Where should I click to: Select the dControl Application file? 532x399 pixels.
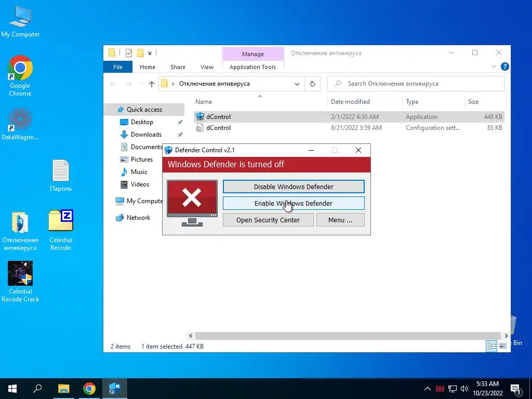pos(349,117)
